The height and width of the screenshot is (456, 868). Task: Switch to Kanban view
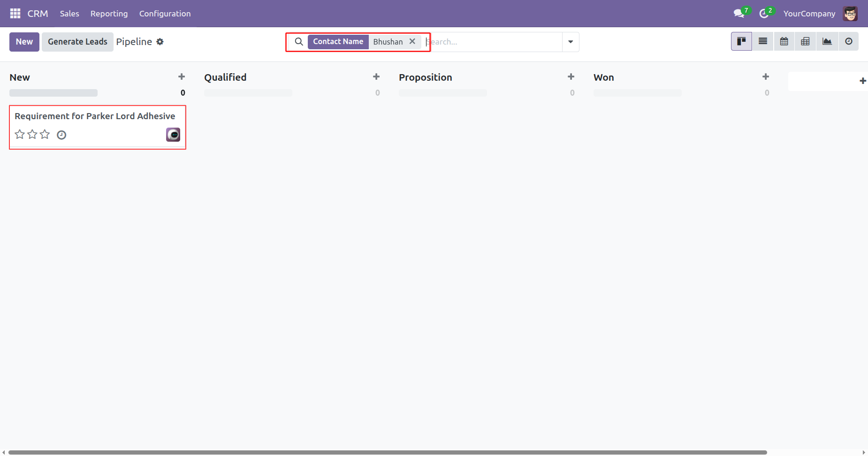click(741, 41)
